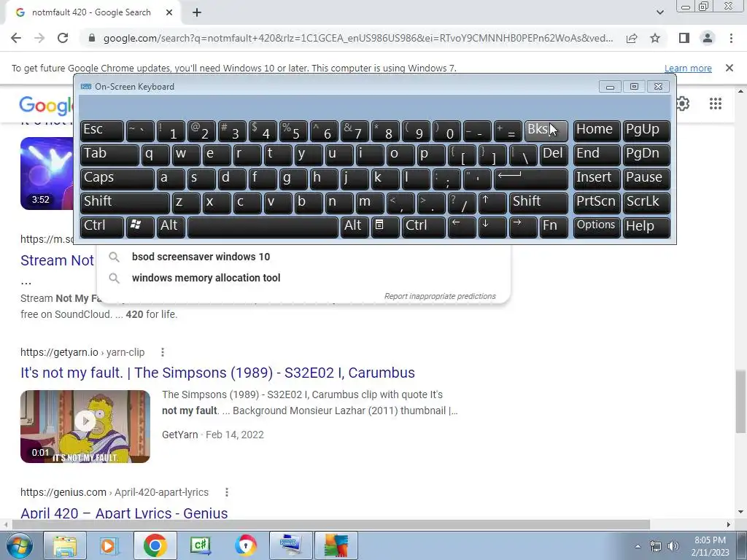Image resolution: width=747 pixels, height=560 pixels.
Task: Tap the right arrow key on keyboard
Action: 523,226
